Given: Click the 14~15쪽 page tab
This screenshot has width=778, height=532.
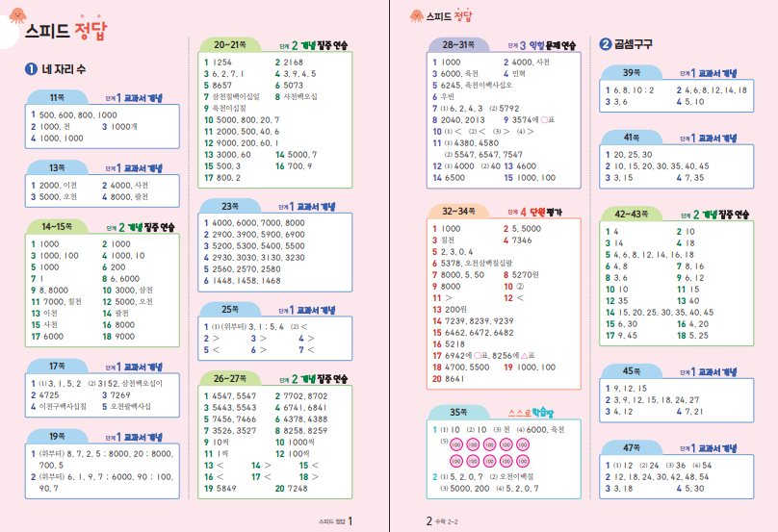Looking at the screenshot, I should click(x=57, y=227).
